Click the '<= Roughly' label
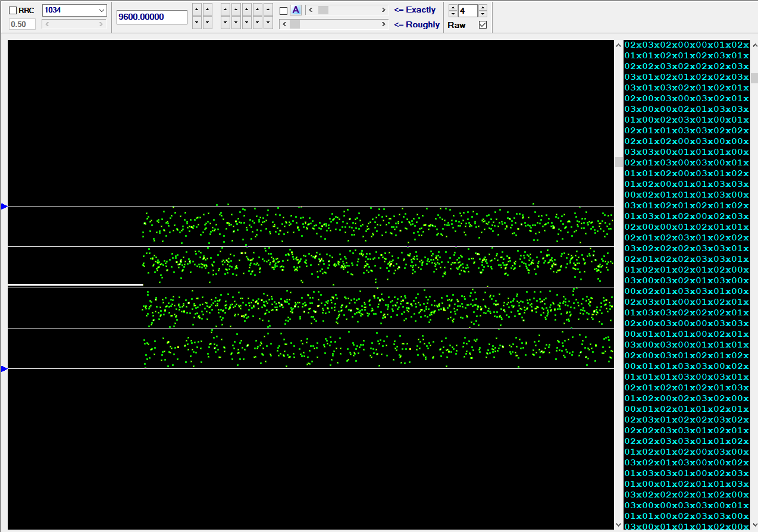This screenshot has width=758, height=532. [416, 24]
